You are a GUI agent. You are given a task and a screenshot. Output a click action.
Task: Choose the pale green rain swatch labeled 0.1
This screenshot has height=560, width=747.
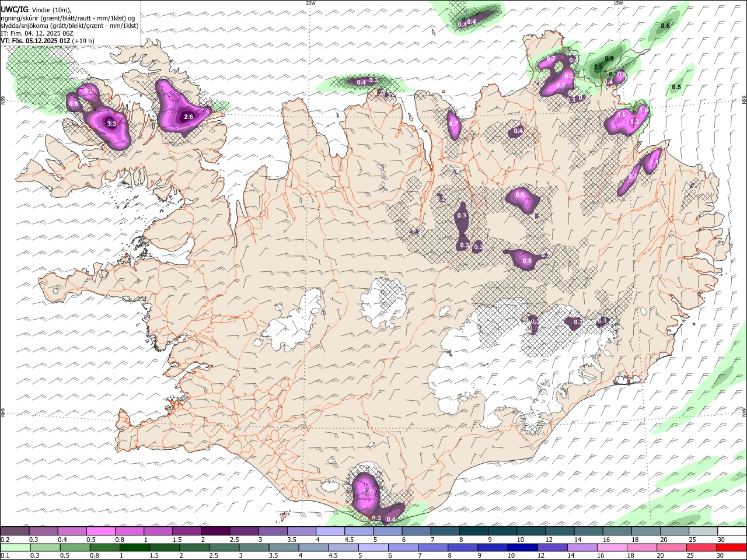click(x=15, y=547)
